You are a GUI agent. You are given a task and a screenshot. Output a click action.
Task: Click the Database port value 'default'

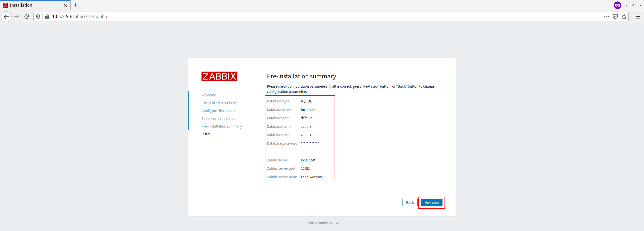pos(306,118)
